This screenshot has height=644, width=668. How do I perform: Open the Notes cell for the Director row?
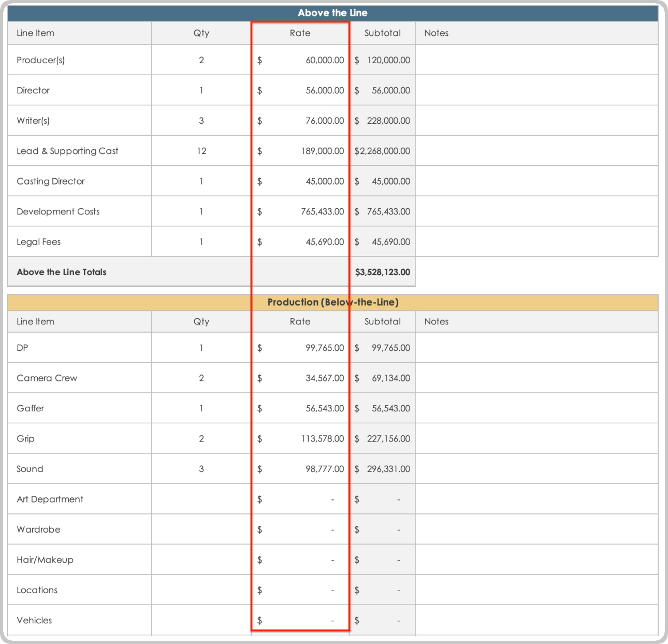(x=536, y=90)
